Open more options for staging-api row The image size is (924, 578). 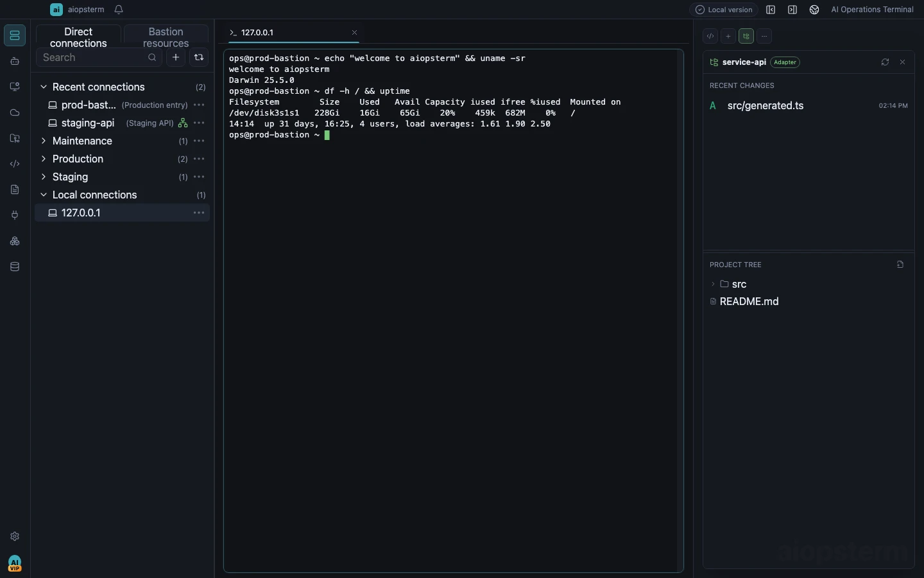coord(199,123)
